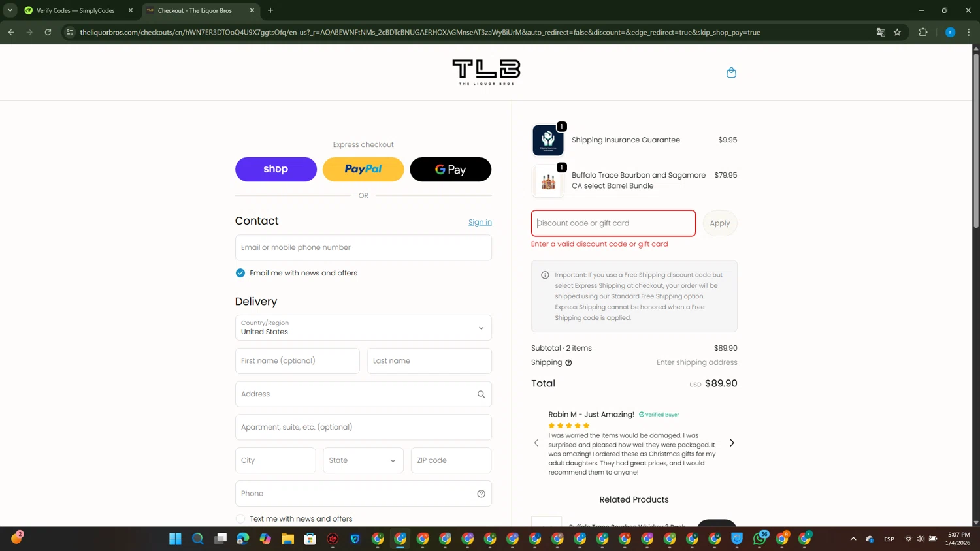Image resolution: width=980 pixels, height=551 pixels.
Task: Open the tab search dropdown arrow
Action: (x=10, y=10)
